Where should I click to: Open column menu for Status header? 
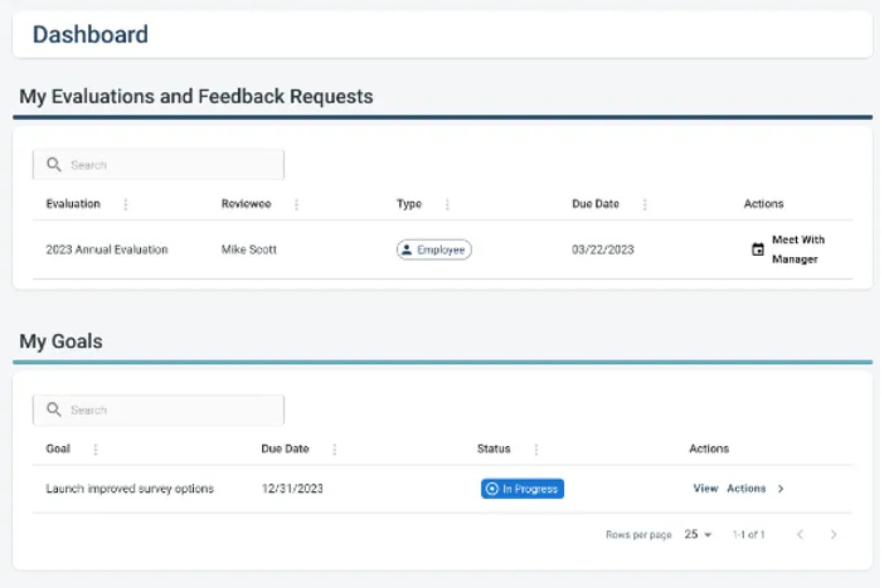click(536, 449)
